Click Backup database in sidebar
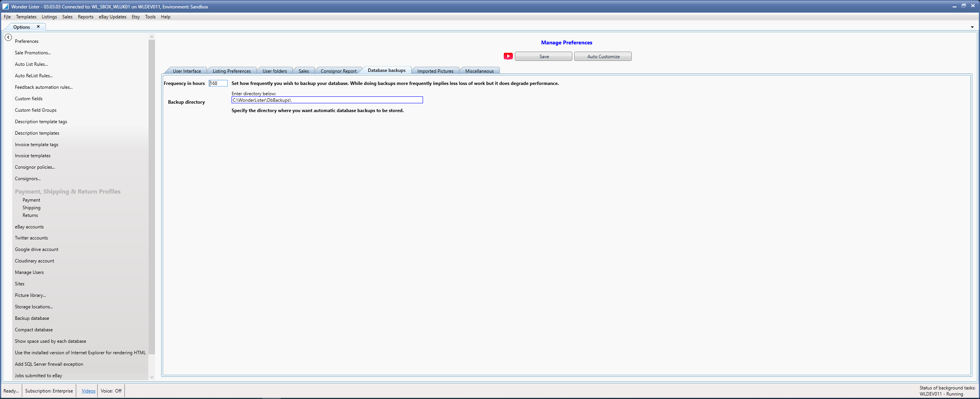This screenshot has height=399, width=980. point(32,318)
